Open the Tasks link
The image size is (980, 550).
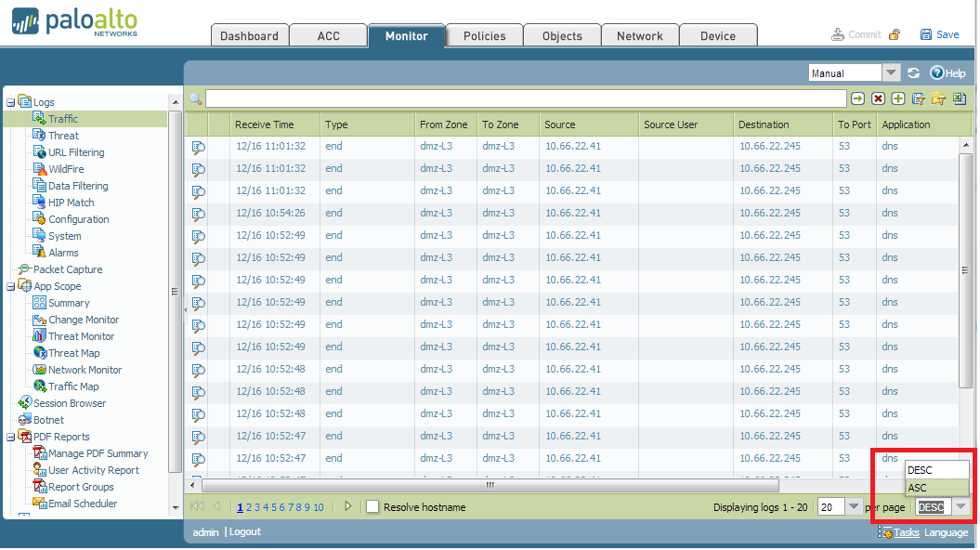[907, 532]
